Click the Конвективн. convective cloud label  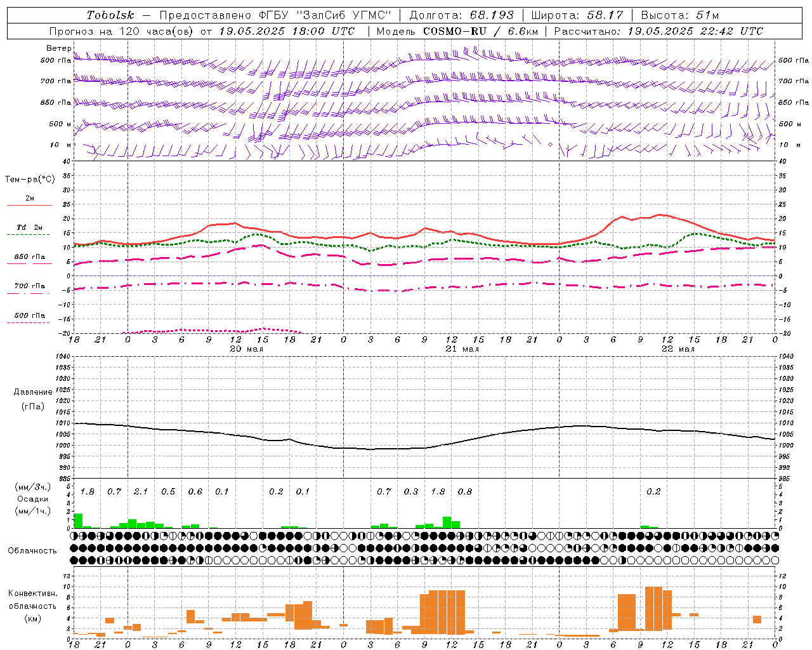click(33, 594)
